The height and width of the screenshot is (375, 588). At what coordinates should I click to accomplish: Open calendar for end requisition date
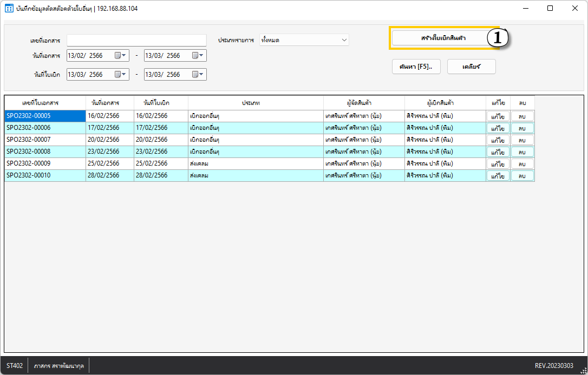click(x=198, y=75)
